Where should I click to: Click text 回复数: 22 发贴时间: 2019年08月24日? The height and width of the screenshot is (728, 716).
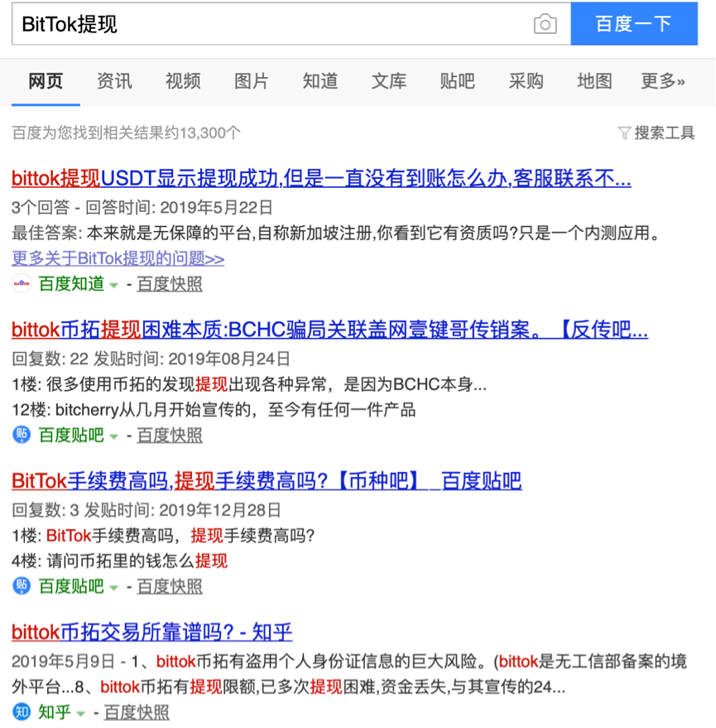(x=151, y=359)
